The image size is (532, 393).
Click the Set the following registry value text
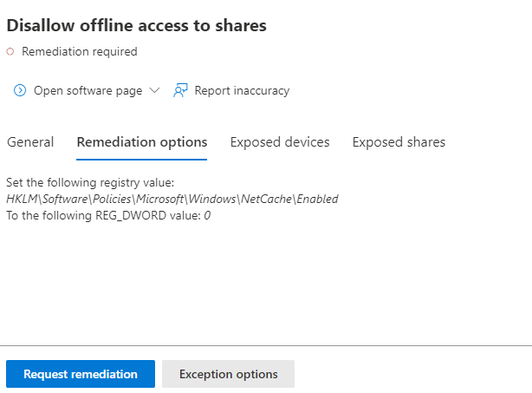tap(90, 182)
